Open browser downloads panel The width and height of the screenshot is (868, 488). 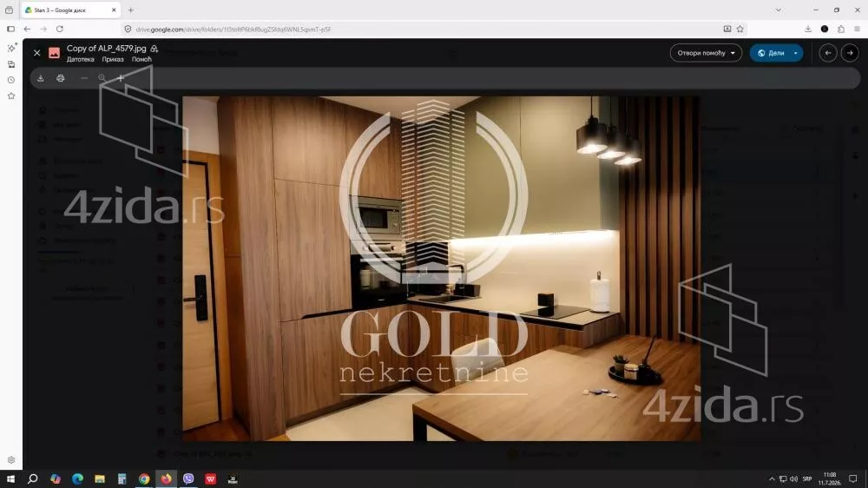point(808,29)
